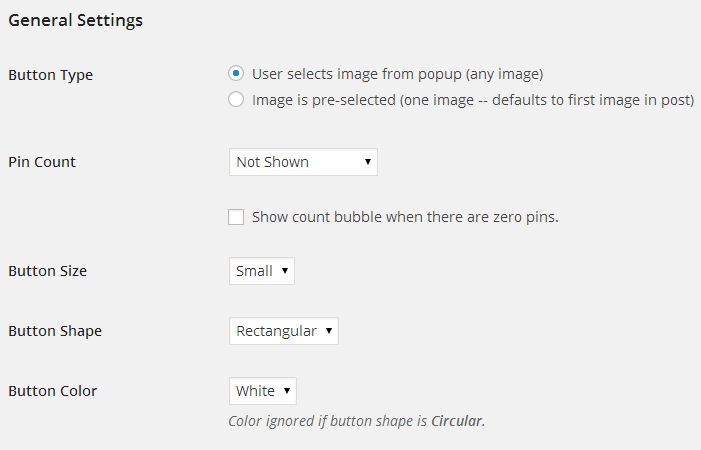The height and width of the screenshot is (450, 701).
Task: Click the bold "Circular" word in the hint
Action: click(x=457, y=421)
